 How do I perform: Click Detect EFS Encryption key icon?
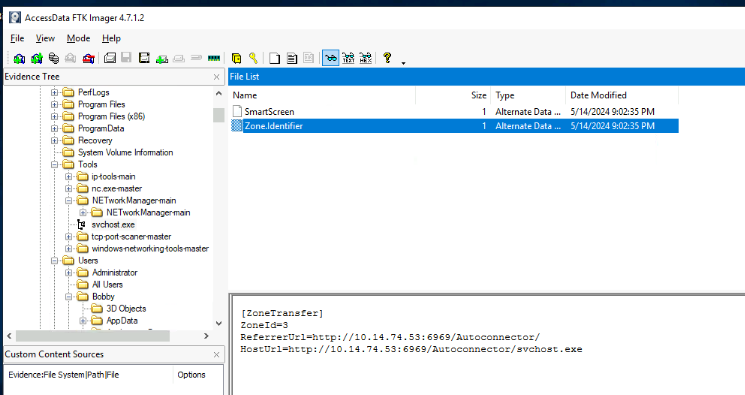click(x=253, y=58)
